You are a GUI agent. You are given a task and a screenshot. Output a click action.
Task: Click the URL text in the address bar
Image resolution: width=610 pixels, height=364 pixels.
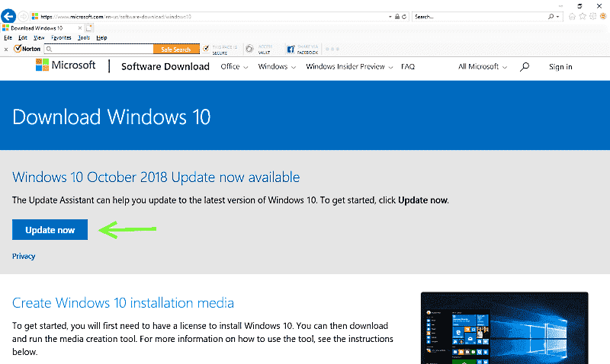pos(116,17)
